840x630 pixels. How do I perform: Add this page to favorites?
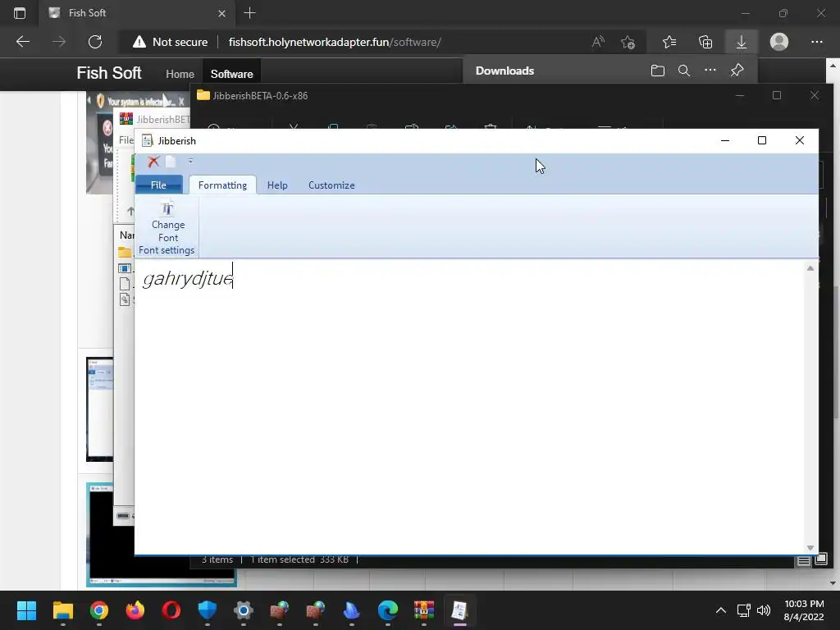coord(628,42)
